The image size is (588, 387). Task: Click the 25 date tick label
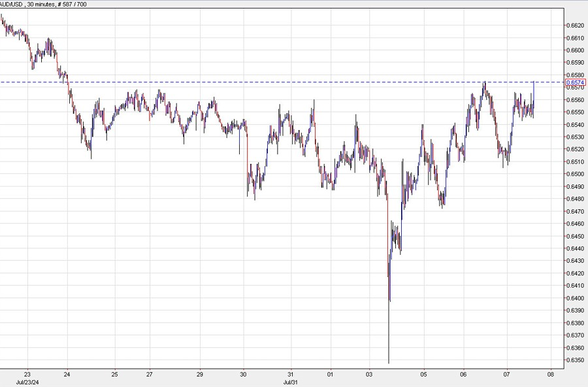click(115, 374)
